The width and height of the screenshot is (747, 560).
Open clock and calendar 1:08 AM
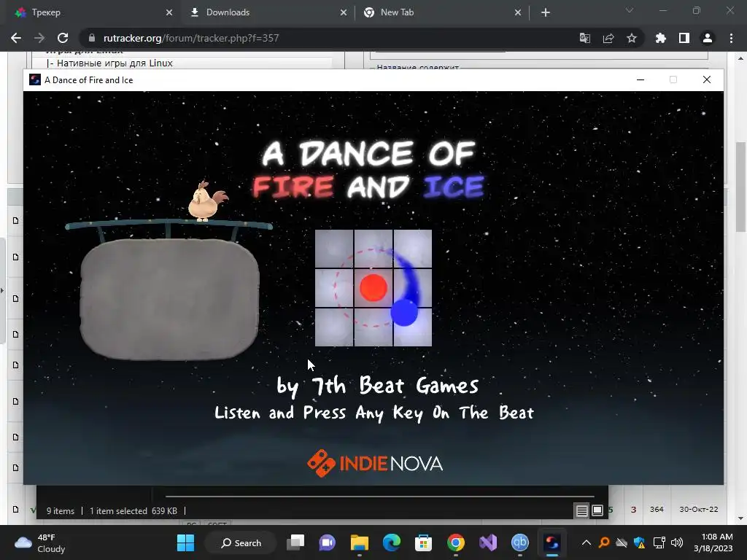[713, 542]
